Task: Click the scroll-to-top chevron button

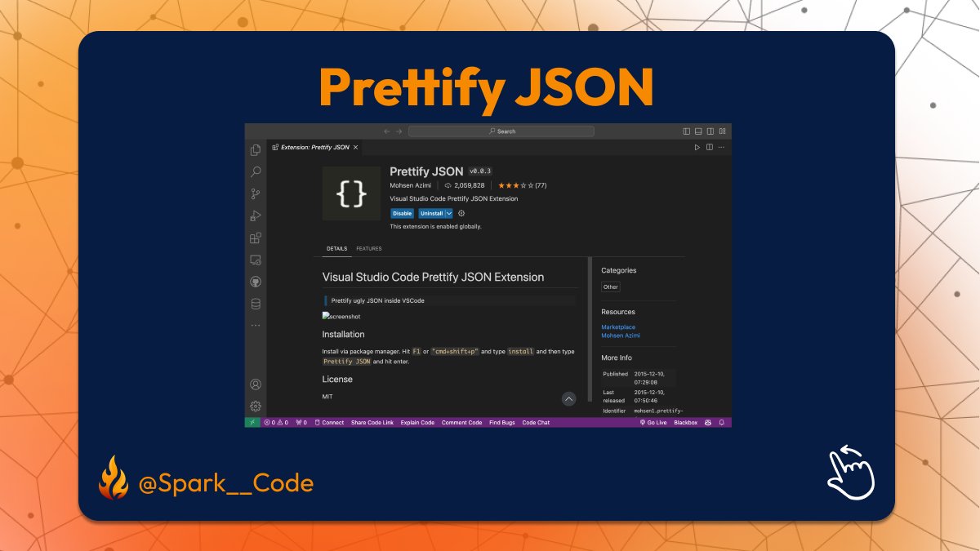Action: point(569,398)
